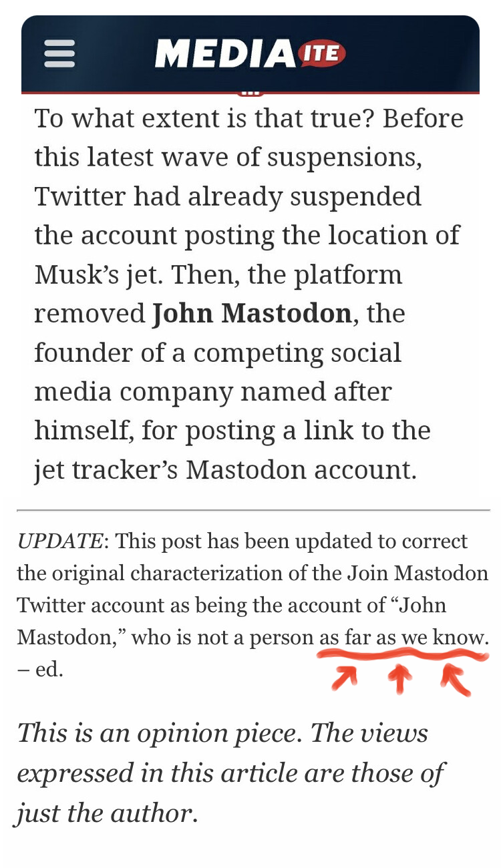Click the phrase "as far as we know"

coord(403,638)
